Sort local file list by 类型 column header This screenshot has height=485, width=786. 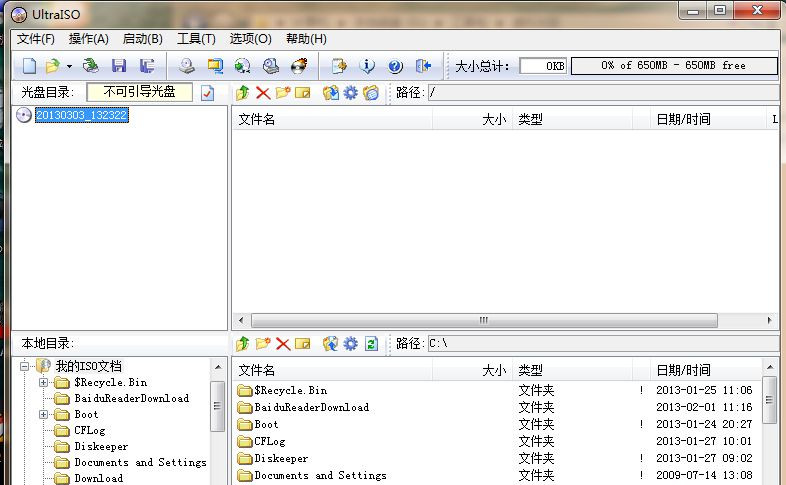coord(572,370)
